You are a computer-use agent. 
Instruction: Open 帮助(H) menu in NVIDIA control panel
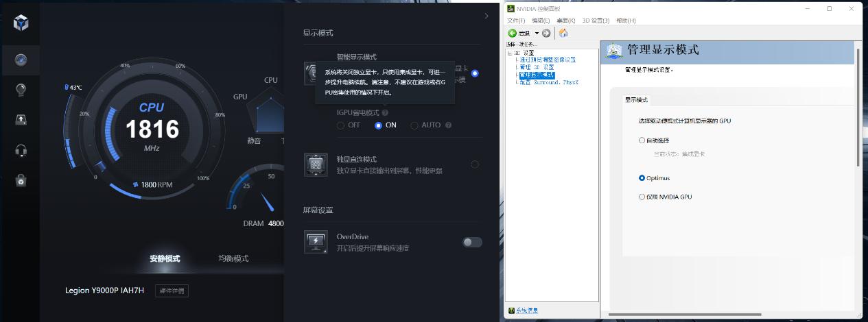626,21
